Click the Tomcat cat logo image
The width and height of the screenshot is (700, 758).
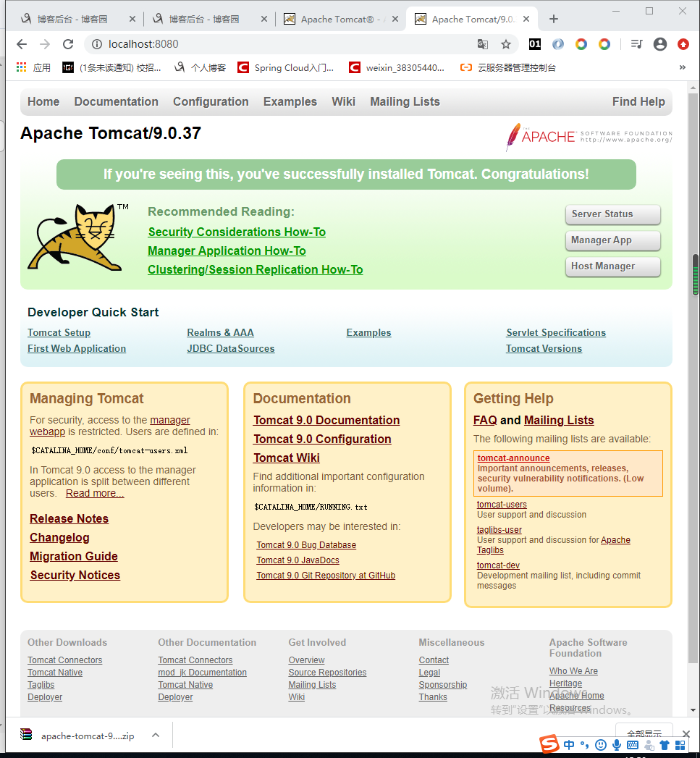78,237
